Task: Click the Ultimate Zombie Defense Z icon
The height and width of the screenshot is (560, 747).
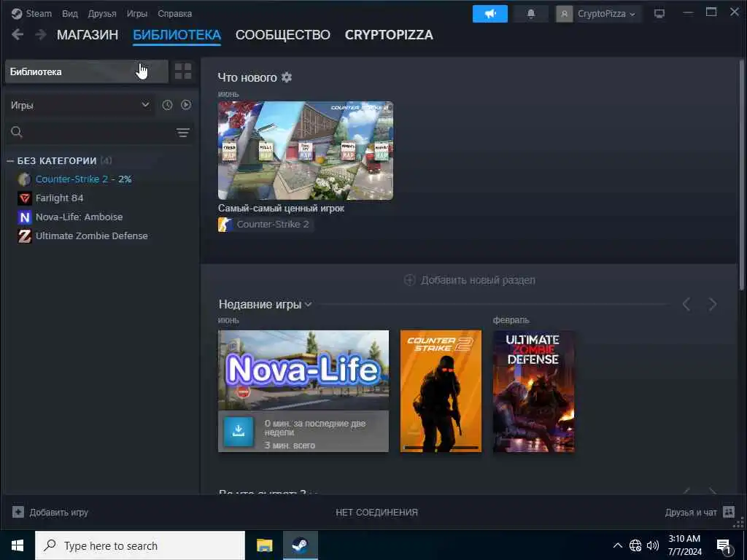Action: tap(24, 236)
